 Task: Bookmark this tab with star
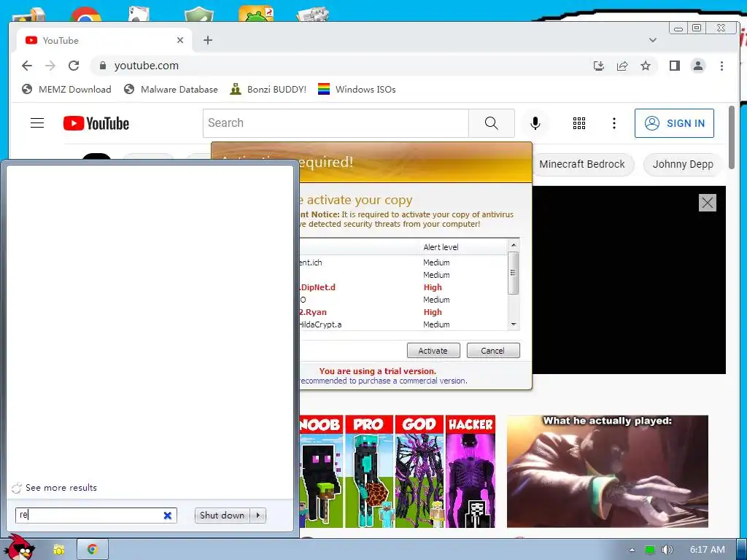646,66
